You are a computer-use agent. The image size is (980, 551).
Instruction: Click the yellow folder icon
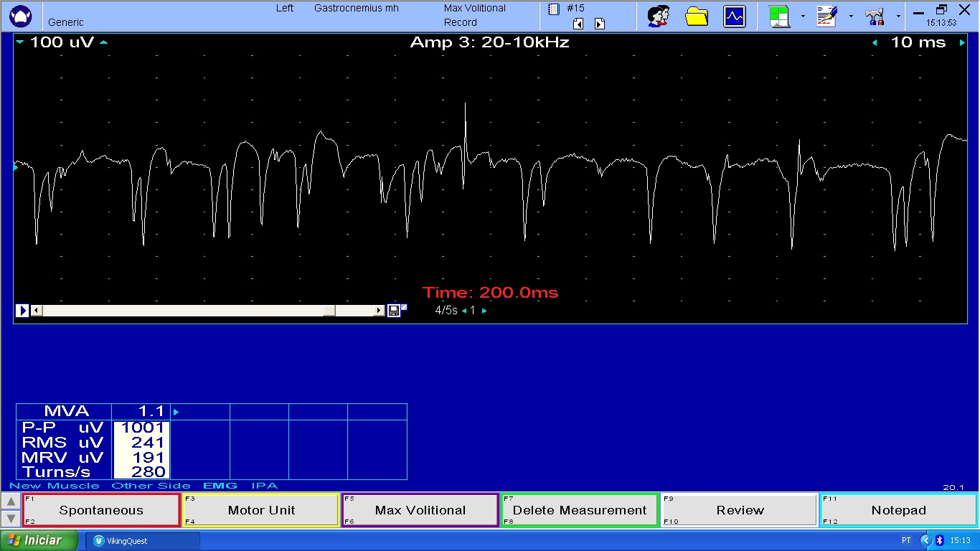click(697, 16)
